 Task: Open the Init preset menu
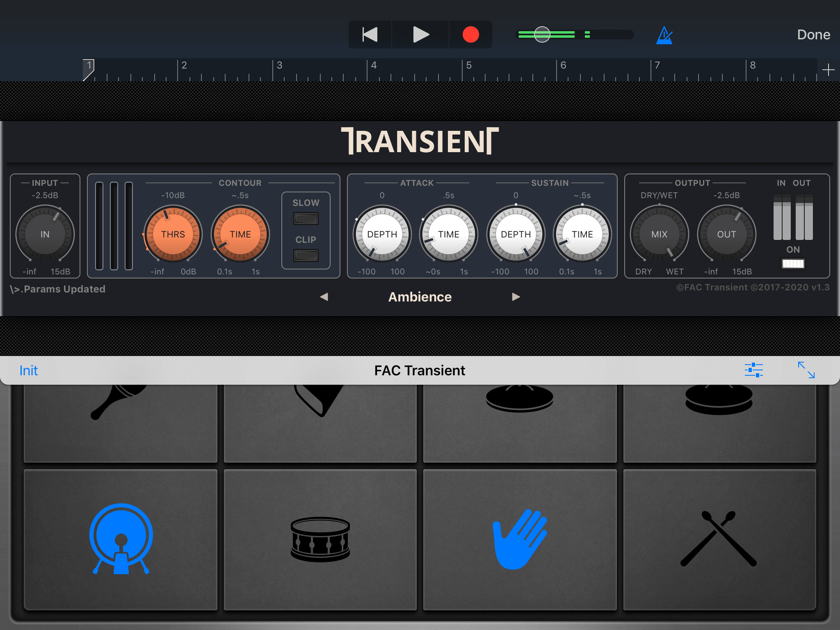click(29, 371)
